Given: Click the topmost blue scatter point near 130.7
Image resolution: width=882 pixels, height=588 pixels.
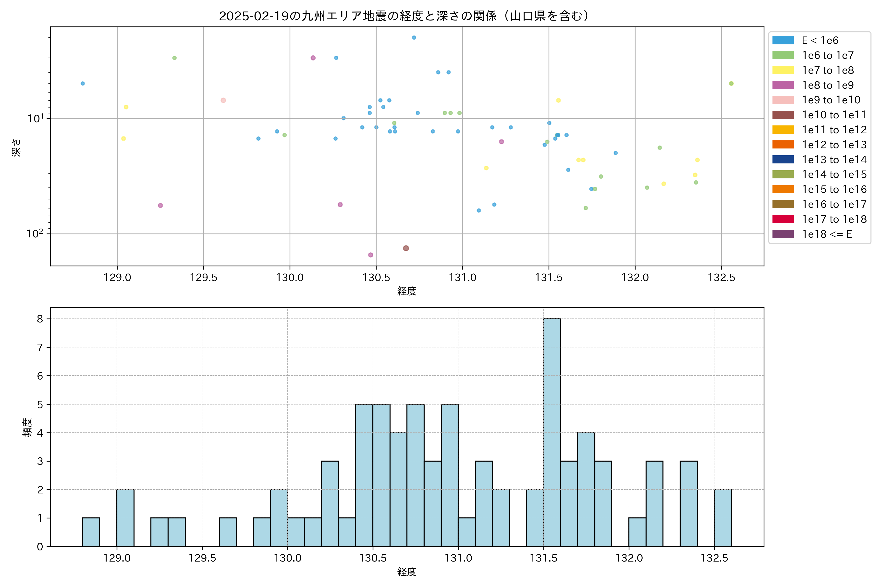Looking at the screenshot, I should (414, 37).
